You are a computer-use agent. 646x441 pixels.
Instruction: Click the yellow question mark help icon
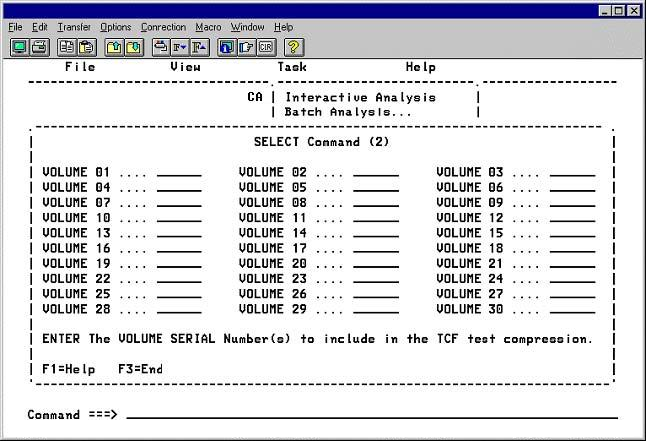coord(294,47)
